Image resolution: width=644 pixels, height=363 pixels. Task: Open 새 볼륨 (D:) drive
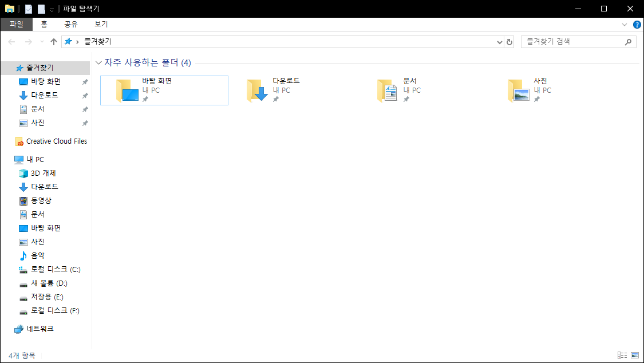pos(49,283)
